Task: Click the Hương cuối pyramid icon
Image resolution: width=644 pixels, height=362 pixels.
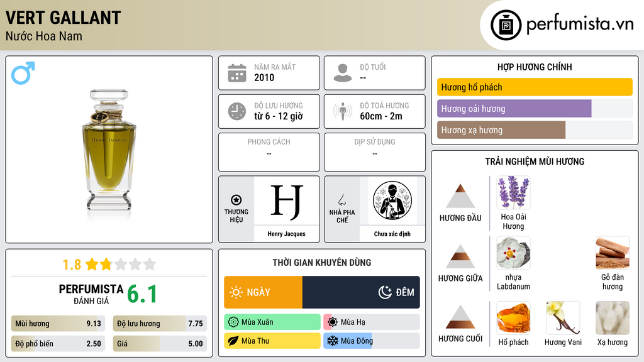Action: pos(460,317)
